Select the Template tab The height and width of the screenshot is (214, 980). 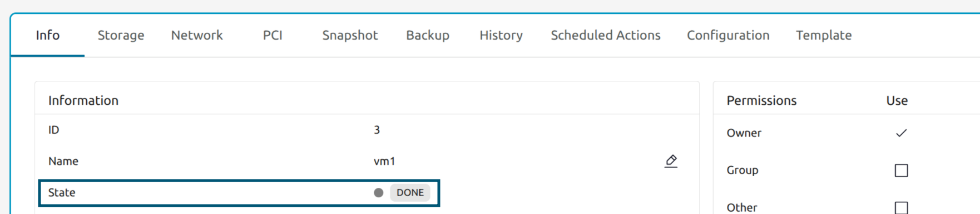824,35
